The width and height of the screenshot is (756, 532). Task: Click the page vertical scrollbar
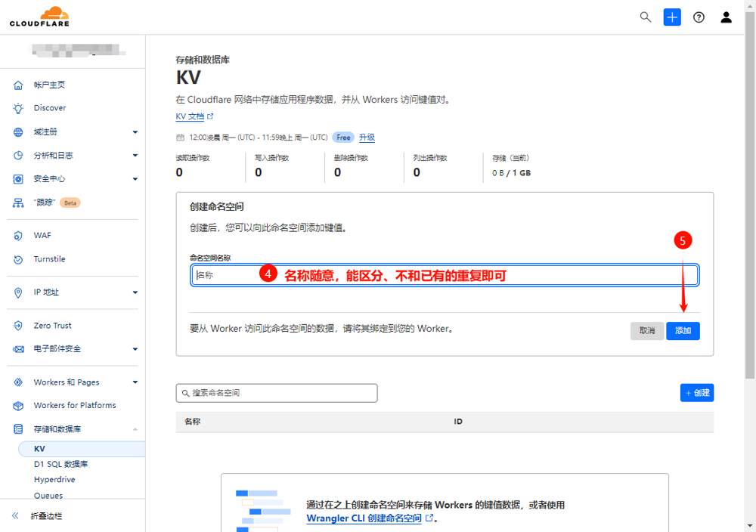click(x=750, y=195)
